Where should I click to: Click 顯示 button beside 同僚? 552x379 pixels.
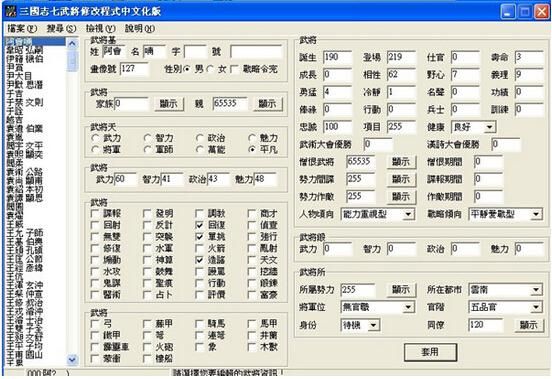pos(529,325)
